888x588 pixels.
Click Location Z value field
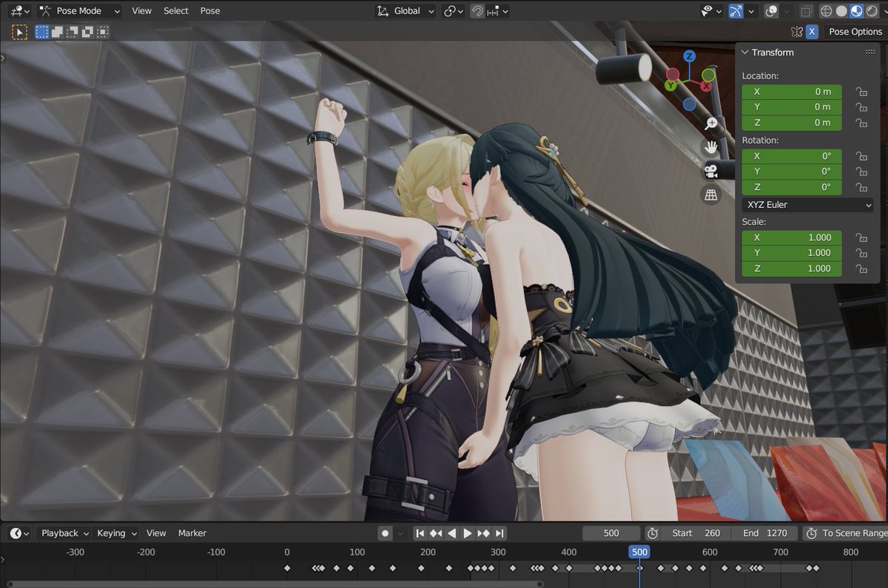792,123
